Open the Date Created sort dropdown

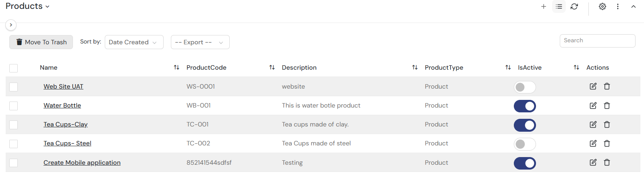(134, 42)
